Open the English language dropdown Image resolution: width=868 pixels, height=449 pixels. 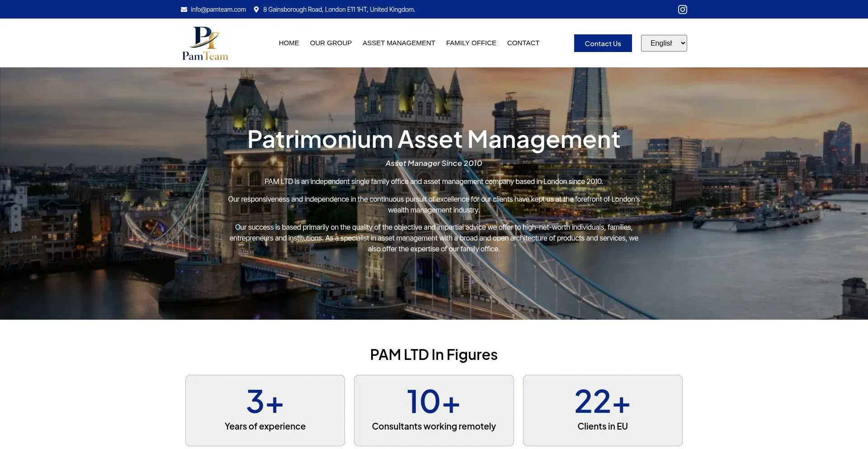664,43
